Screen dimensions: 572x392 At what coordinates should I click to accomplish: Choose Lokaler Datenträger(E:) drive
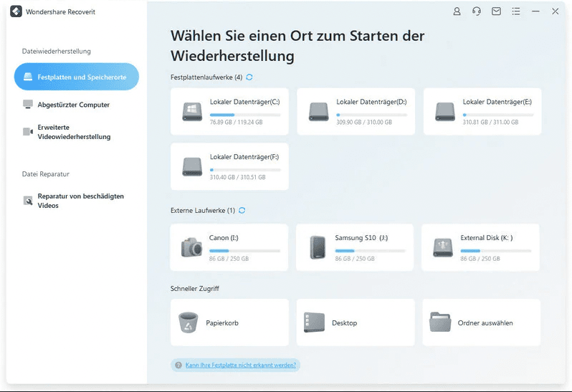click(482, 112)
